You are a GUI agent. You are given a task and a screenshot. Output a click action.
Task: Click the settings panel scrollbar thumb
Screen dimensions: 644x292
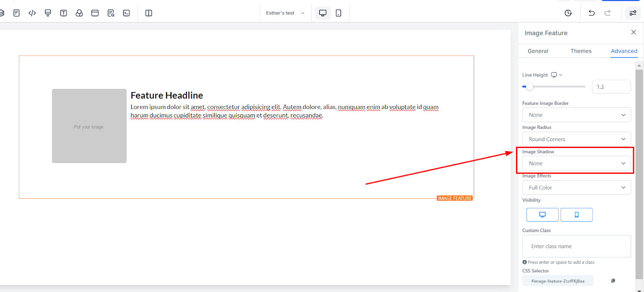click(639, 174)
